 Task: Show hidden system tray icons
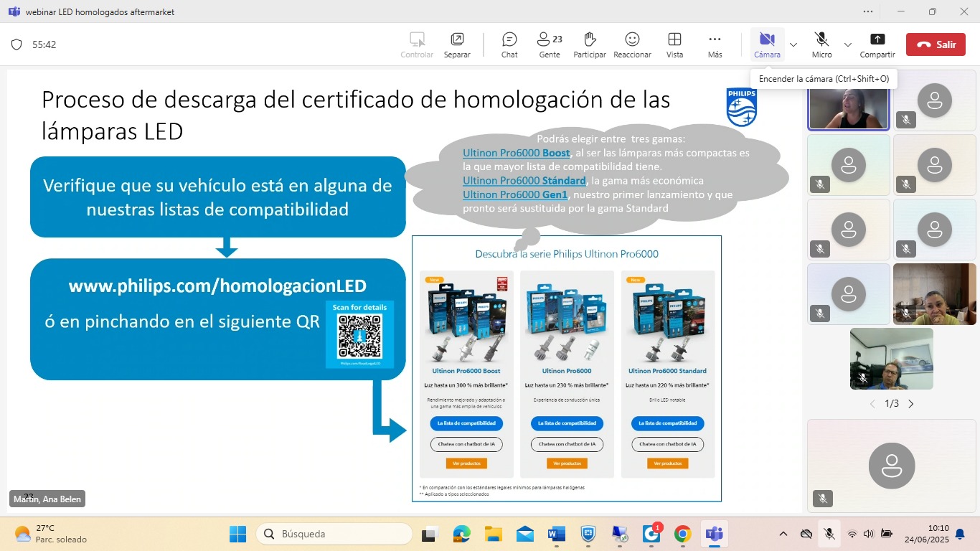pyautogui.click(x=783, y=534)
